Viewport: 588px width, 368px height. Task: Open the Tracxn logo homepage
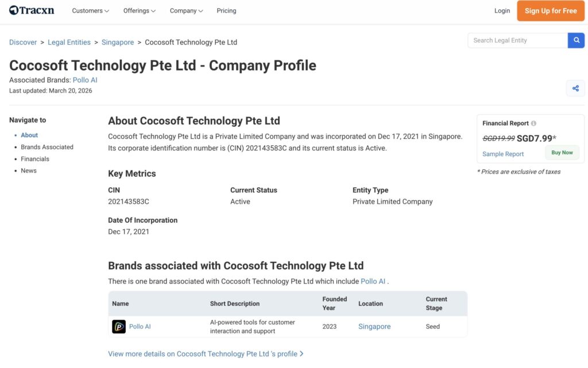click(32, 10)
